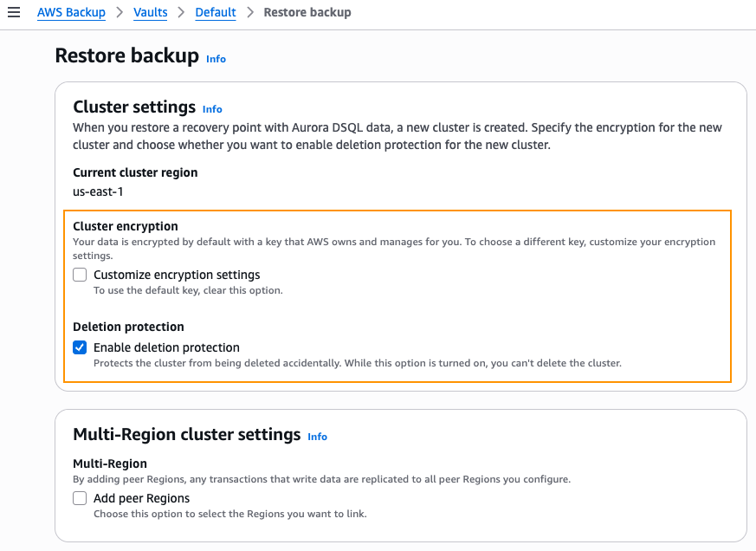756x551 pixels.
Task: Open the Vaults breadcrumb link
Action: pyautogui.click(x=150, y=12)
